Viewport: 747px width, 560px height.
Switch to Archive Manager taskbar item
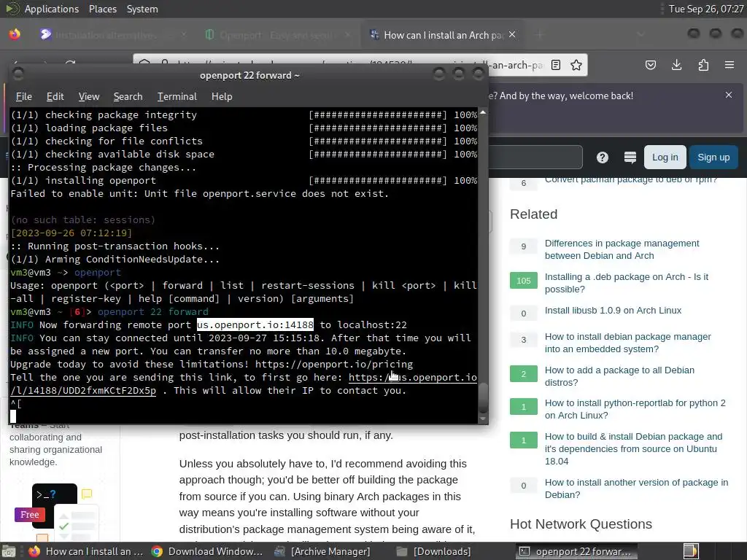pyautogui.click(x=323, y=551)
